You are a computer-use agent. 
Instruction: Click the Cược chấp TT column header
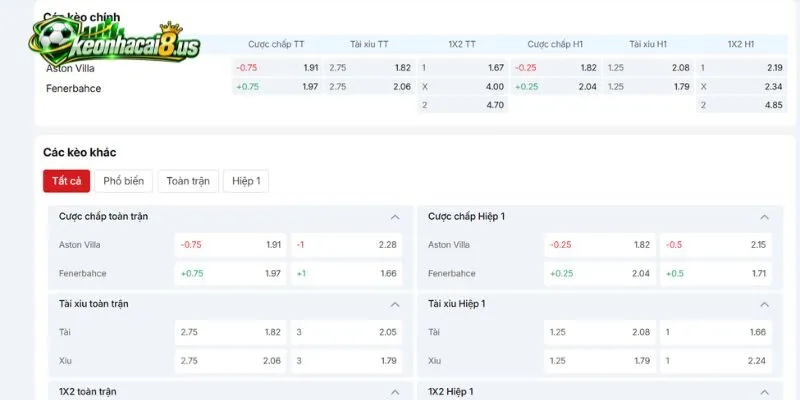tap(276, 44)
